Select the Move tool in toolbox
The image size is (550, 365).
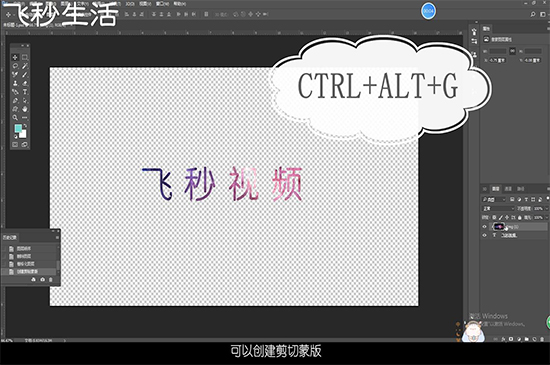(15, 57)
